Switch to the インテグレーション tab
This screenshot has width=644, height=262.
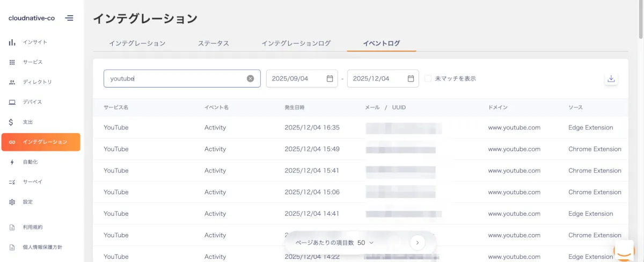[x=137, y=43]
